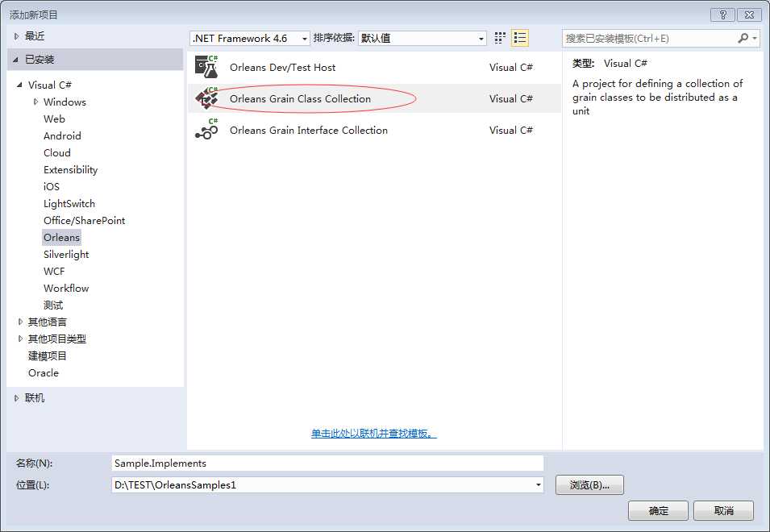Select the iOS category
Image resolution: width=770 pixels, height=532 pixels.
click(52, 186)
